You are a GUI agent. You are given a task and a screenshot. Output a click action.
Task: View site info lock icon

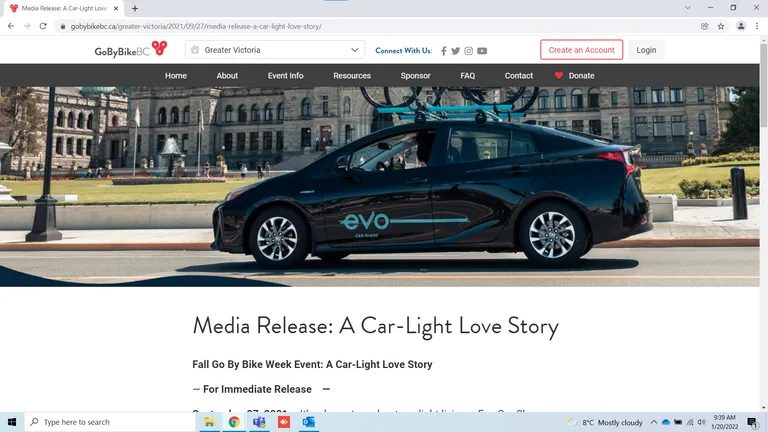coord(63,26)
